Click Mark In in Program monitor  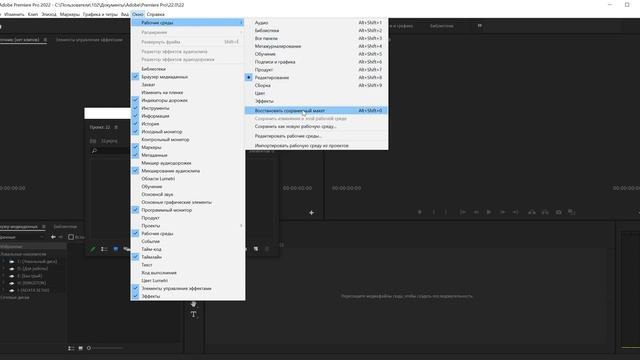tap(433, 212)
